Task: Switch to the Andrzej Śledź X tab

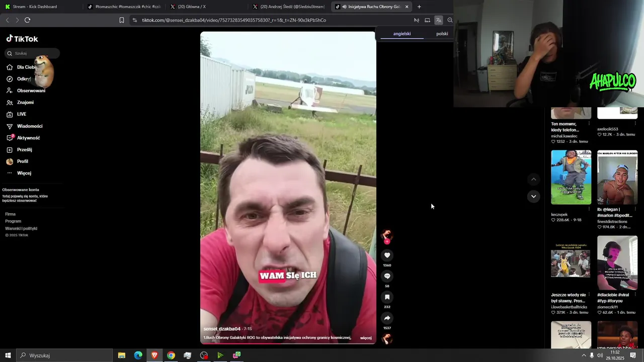Action: (x=289, y=7)
